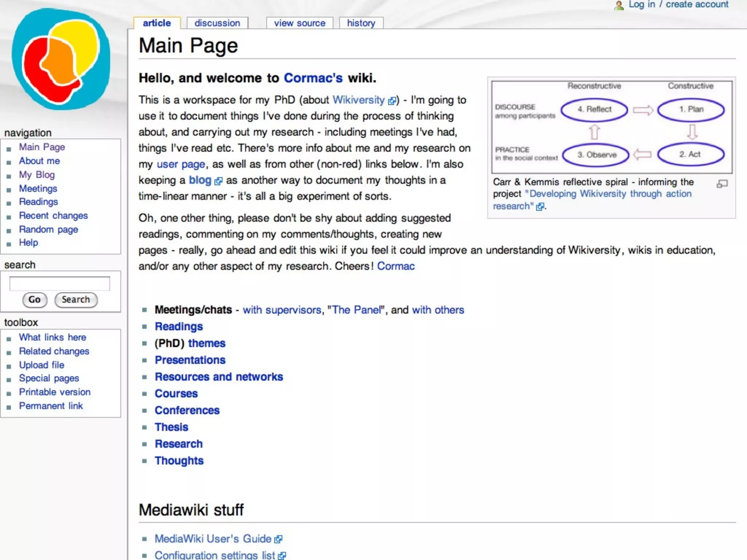
Task: Focus the sidebar search input field
Action: coord(59,283)
